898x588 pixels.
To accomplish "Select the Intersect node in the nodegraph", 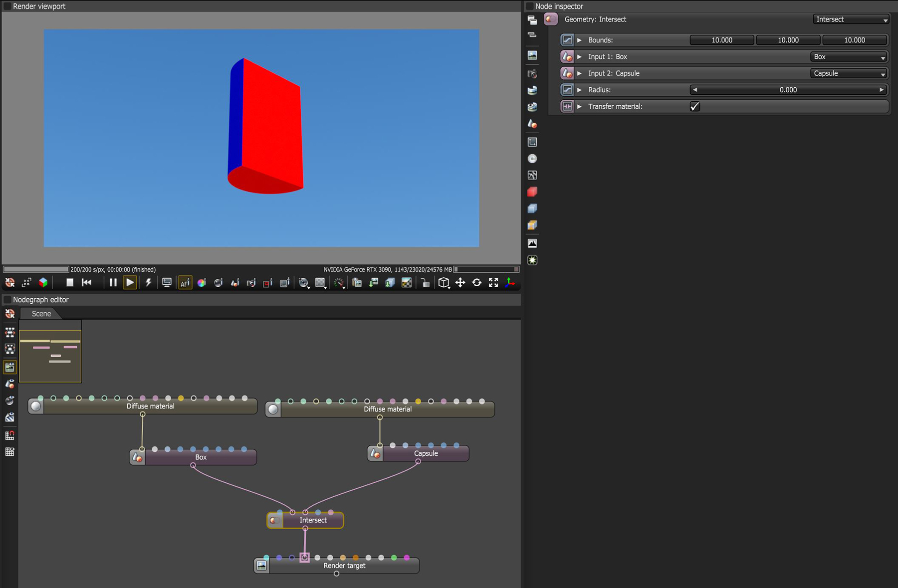I will [x=305, y=520].
